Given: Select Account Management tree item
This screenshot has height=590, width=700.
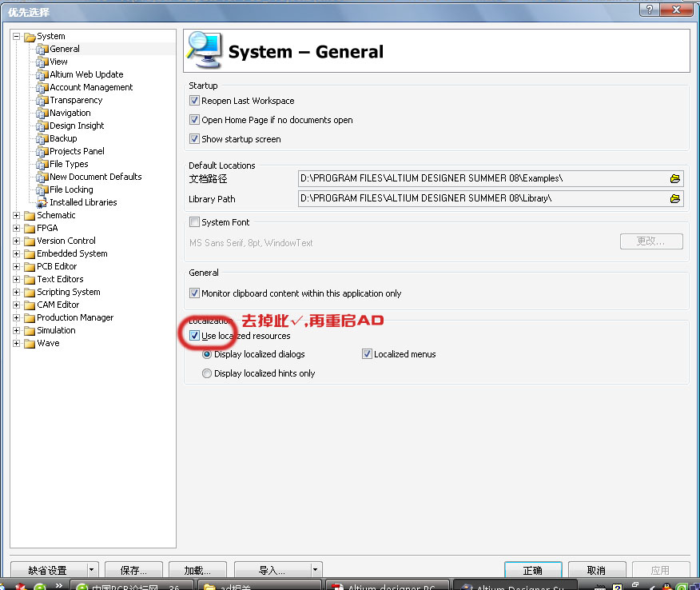Looking at the screenshot, I should tap(91, 87).
